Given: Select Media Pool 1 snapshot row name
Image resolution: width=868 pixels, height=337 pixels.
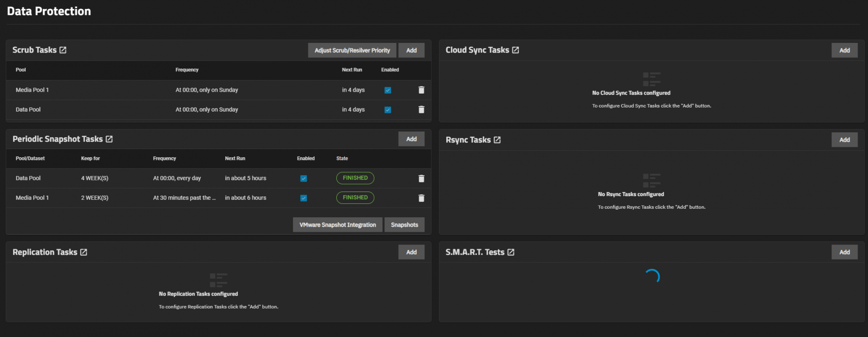Looking at the screenshot, I should click(32, 197).
